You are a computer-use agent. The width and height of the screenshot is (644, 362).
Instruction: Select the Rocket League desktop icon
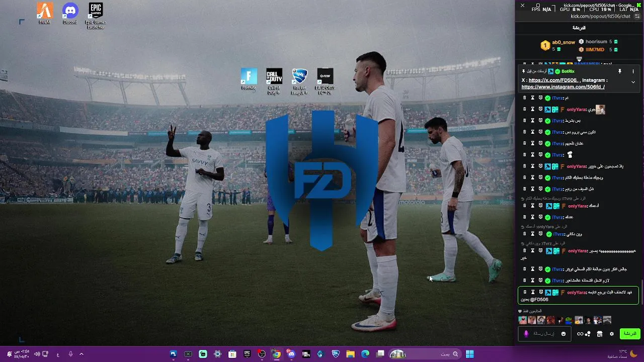300,81
